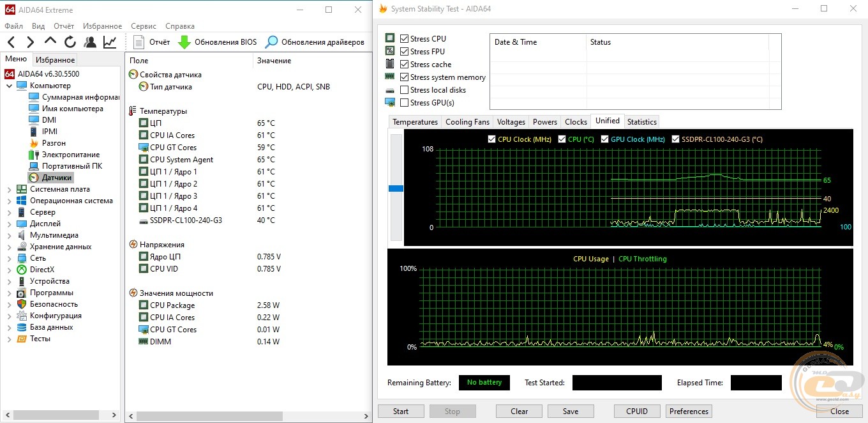Viewport: 868px width, 423px height.
Task: Click Close button in Stability Test
Action: click(x=839, y=411)
